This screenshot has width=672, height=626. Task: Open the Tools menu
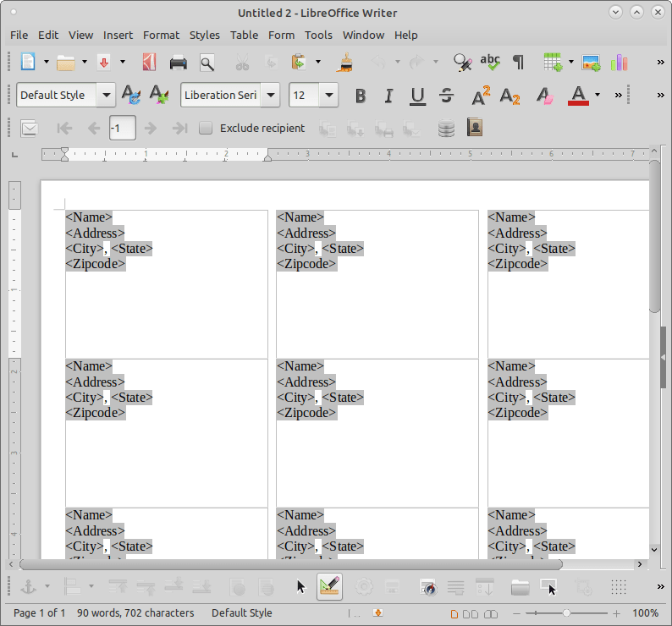[318, 36]
